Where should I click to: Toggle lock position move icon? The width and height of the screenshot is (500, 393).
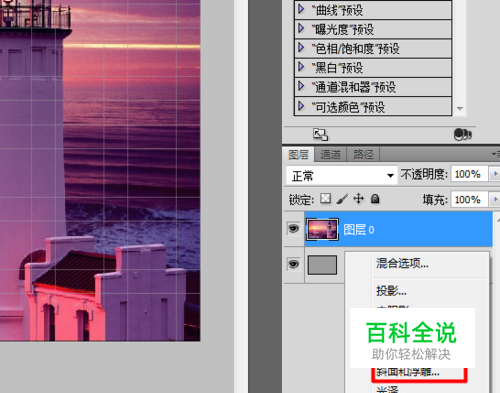click(x=359, y=199)
